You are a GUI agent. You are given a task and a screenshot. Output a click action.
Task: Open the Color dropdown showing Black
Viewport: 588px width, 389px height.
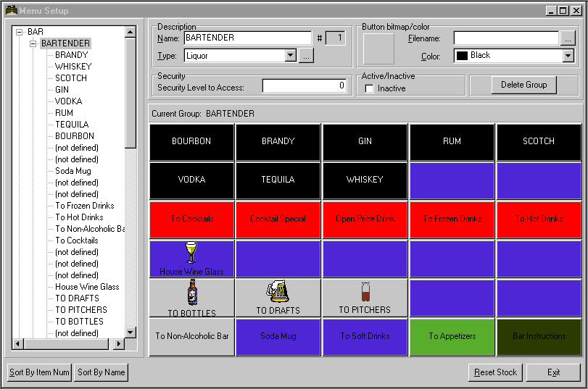coord(567,56)
